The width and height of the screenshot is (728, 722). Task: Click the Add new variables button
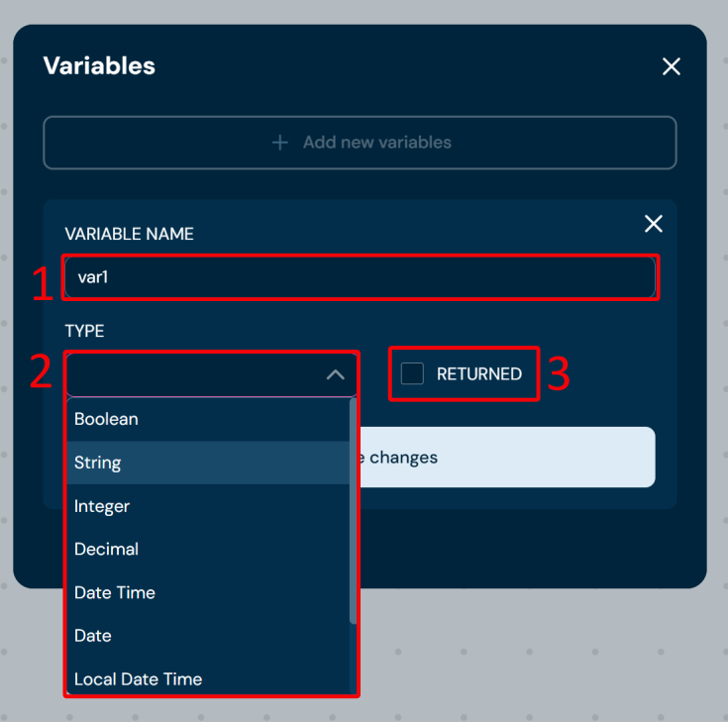pyautogui.click(x=360, y=143)
